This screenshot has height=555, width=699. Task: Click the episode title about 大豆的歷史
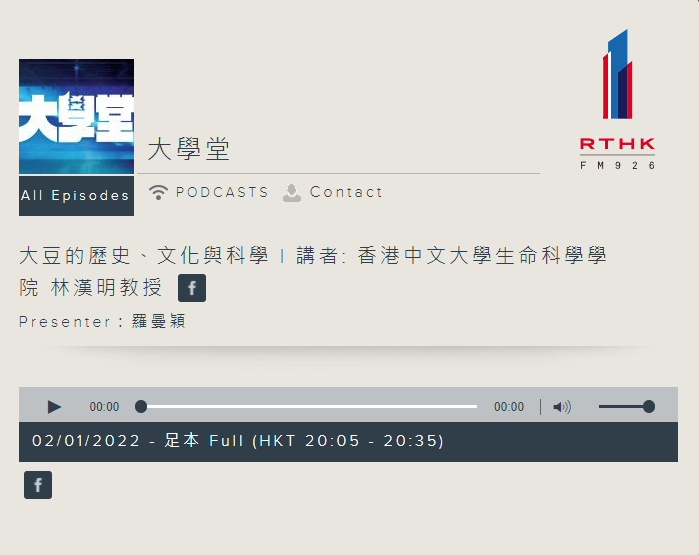pos(312,256)
